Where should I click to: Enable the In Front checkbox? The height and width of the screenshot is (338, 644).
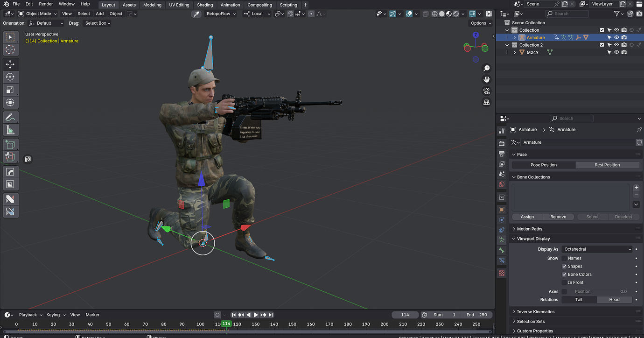click(564, 282)
